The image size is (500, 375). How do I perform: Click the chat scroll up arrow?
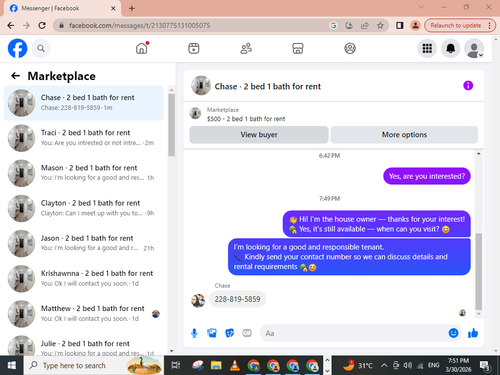coord(479,154)
